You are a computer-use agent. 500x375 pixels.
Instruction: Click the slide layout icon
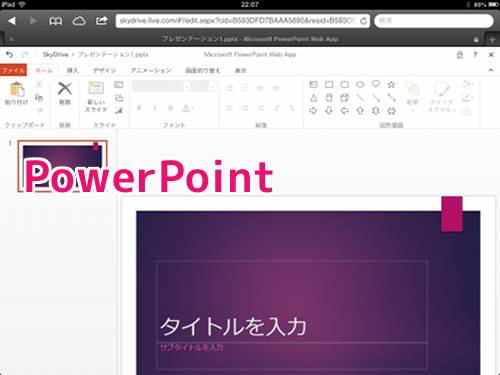point(119,85)
